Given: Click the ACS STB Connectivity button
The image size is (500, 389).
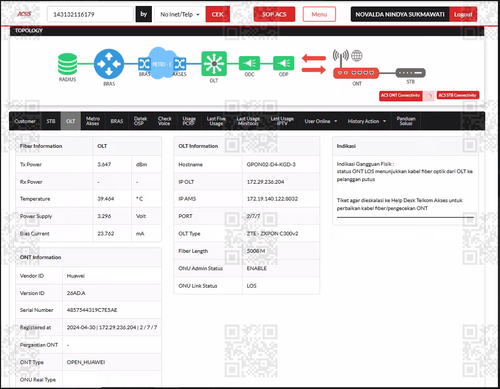Looking at the screenshot, I should [458, 95].
